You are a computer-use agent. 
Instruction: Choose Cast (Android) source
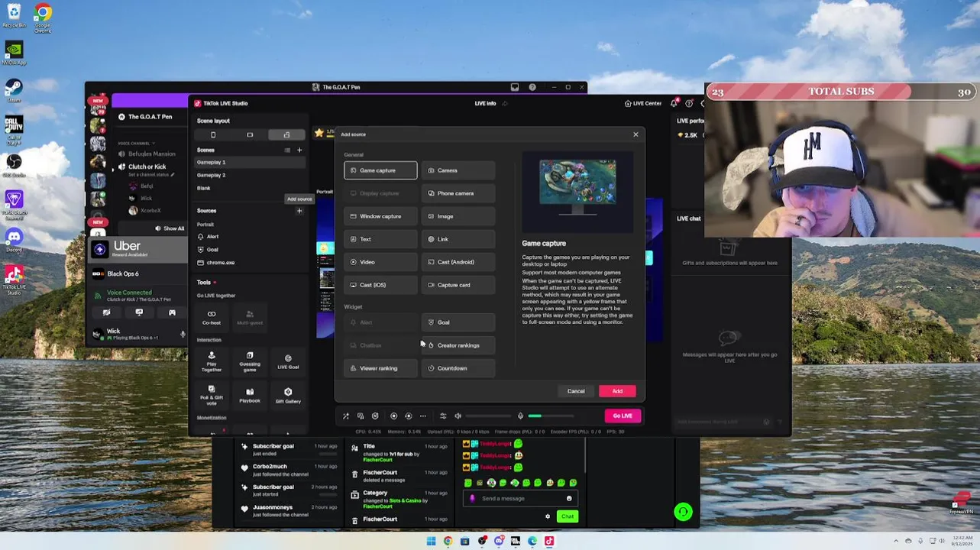458,262
